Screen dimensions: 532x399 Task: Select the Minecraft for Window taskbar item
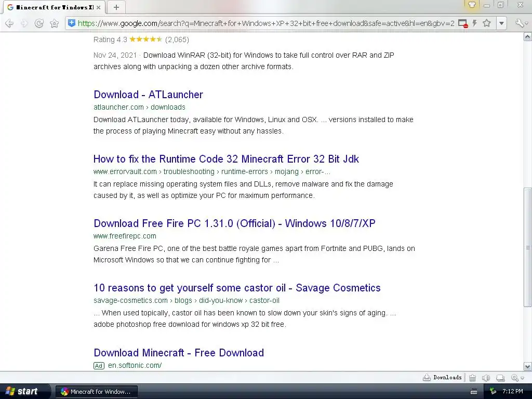coord(96,392)
